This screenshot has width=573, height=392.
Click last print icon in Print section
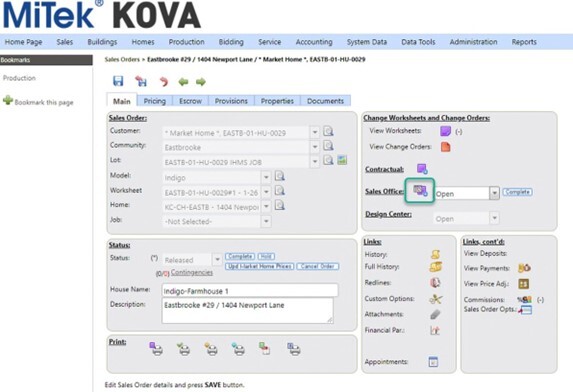pyautogui.click(x=293, y=349)
